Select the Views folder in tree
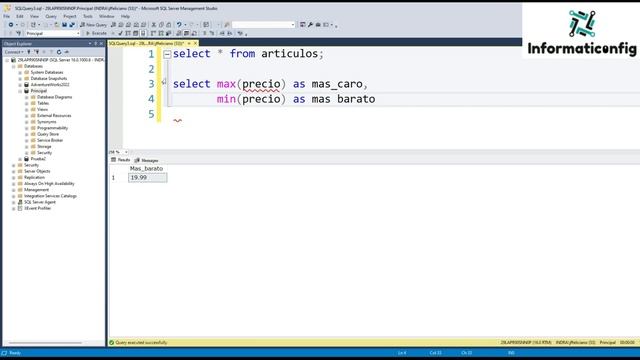The width and height of the screenshot is (640, 360). pos(42,109)
